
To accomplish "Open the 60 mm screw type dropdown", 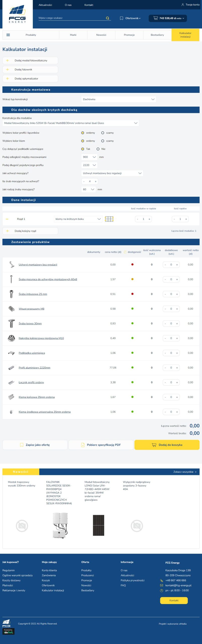I will click(x=88, y=189).
